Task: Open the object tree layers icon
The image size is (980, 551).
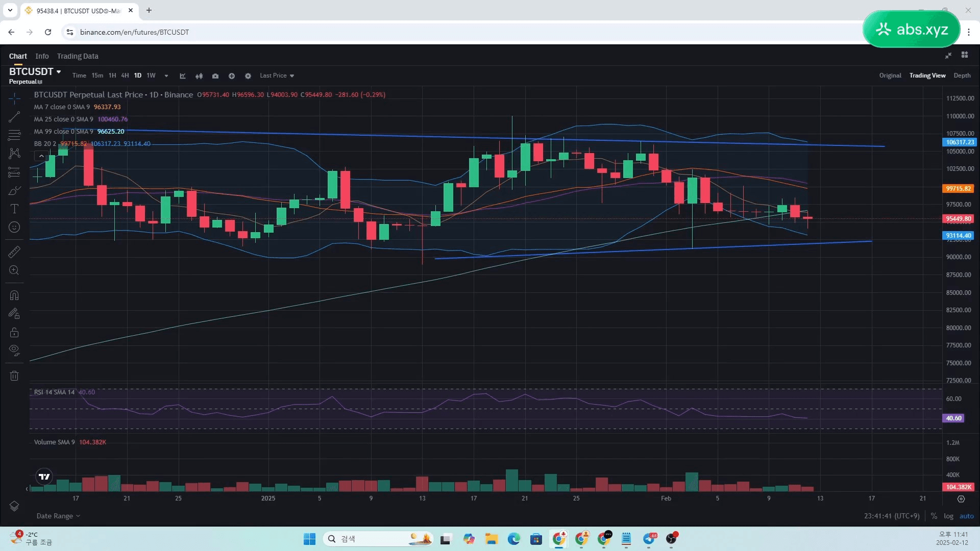Action: (x=14, y=506)
